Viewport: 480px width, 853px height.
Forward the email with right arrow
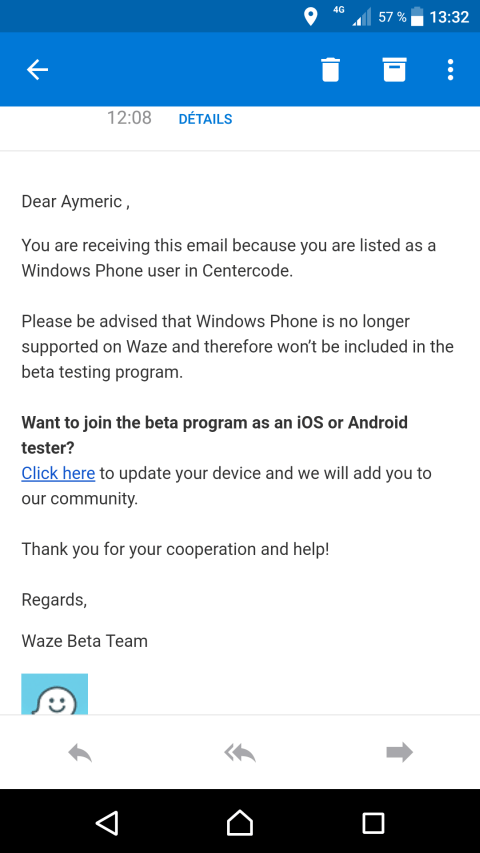[399, 753]
